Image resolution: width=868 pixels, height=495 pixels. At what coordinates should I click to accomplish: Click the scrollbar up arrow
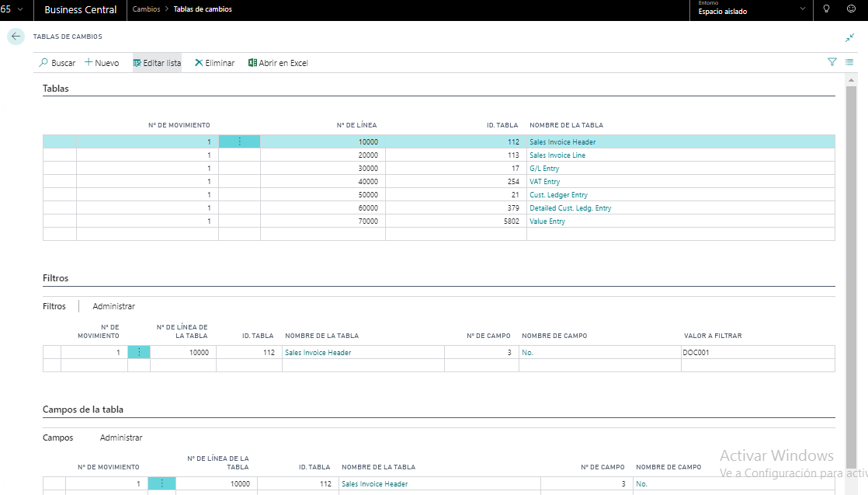[852, 80]
